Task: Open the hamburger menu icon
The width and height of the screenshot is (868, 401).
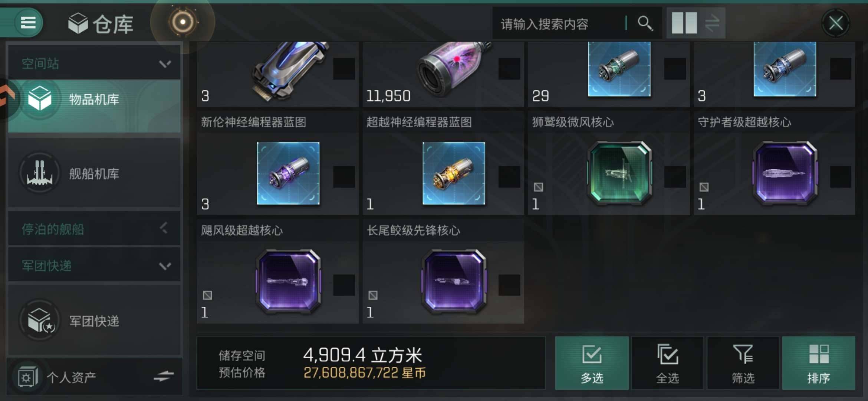Action: coord(28,23)
